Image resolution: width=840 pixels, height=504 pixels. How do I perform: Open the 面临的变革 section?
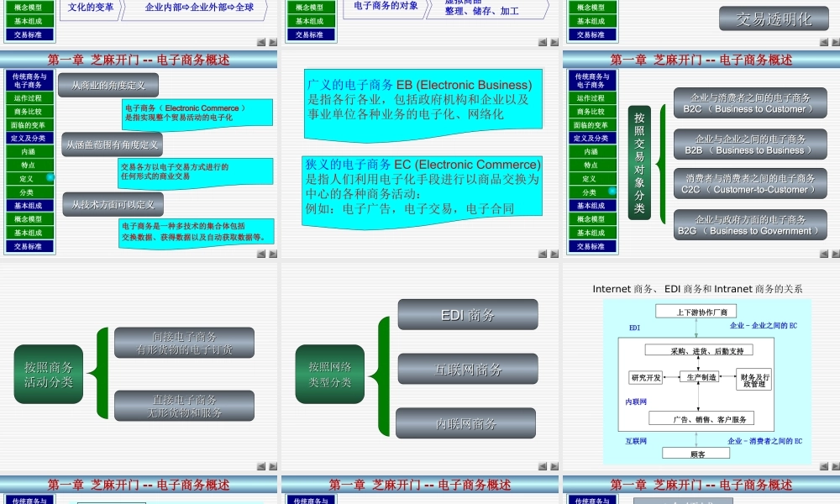[x=29, y=123]
